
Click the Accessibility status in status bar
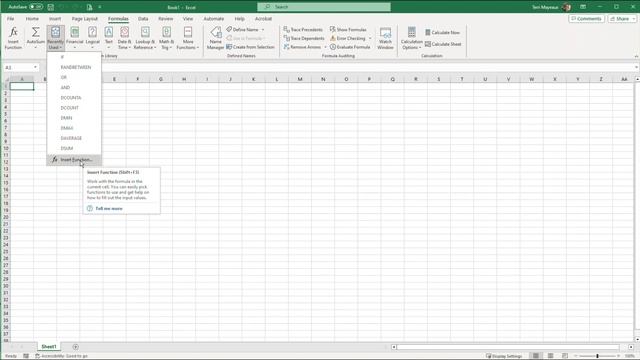pos(62,356)
